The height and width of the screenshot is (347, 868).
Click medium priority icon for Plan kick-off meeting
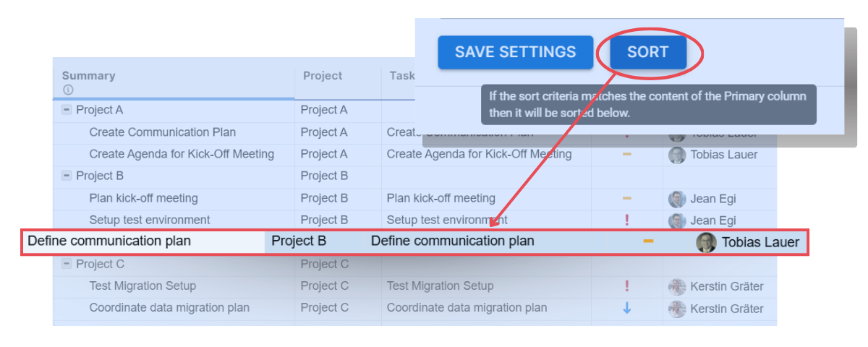pyautogui.click(x=626, y=198)
